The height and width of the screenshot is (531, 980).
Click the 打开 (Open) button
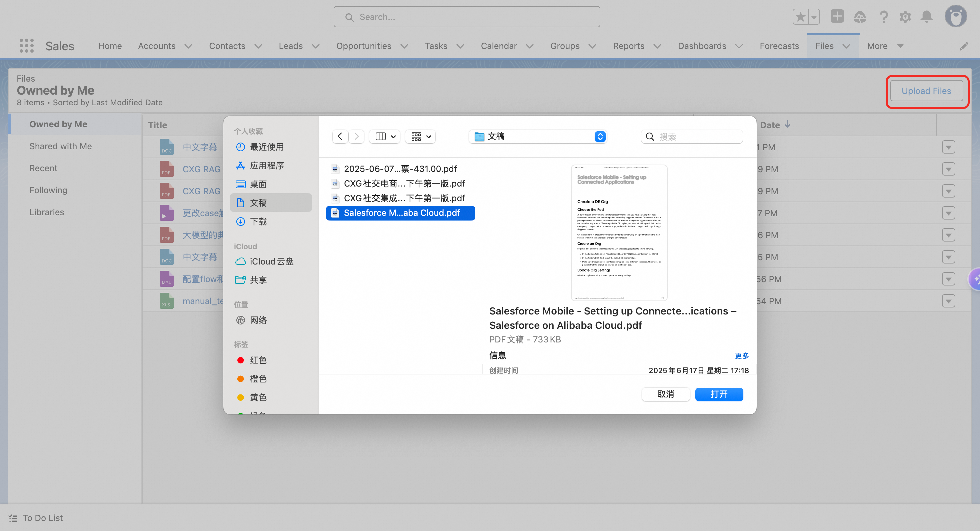pos(719,394)
